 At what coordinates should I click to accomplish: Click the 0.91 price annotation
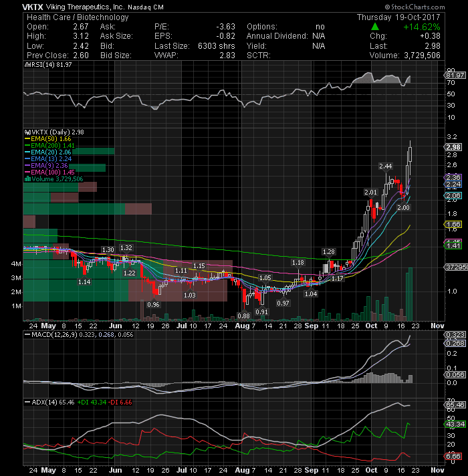261,312
